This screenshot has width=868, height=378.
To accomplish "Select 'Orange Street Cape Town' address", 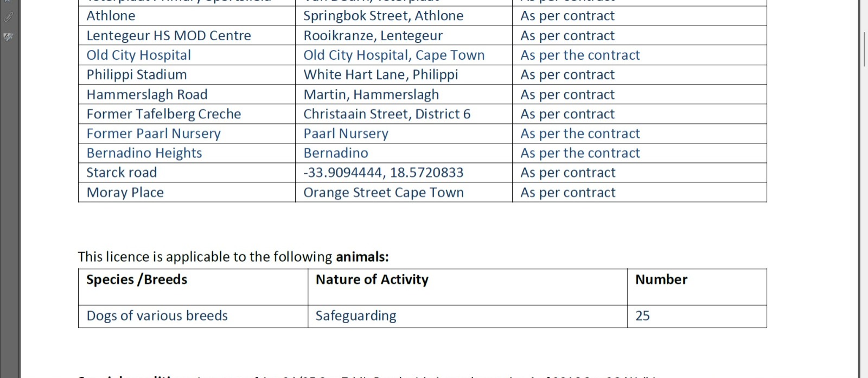I will point(384,193).
